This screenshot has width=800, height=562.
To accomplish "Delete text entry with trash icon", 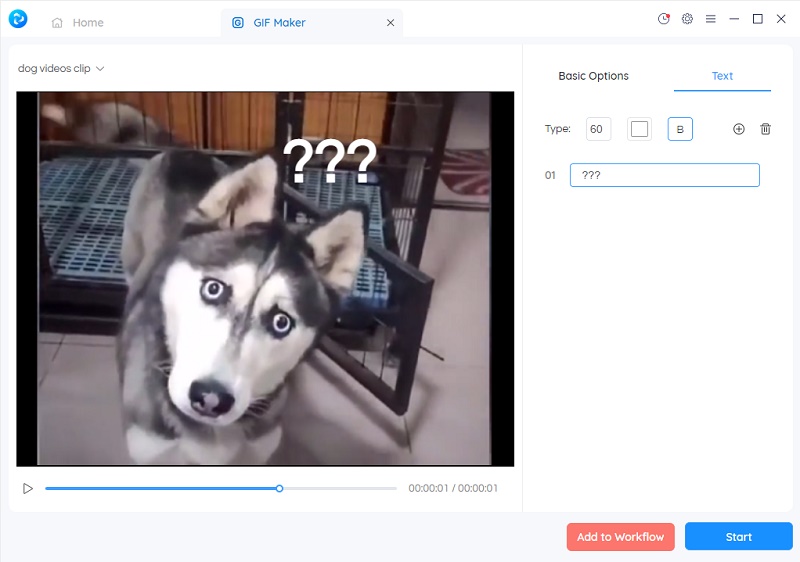I will [x=765, y=129].
